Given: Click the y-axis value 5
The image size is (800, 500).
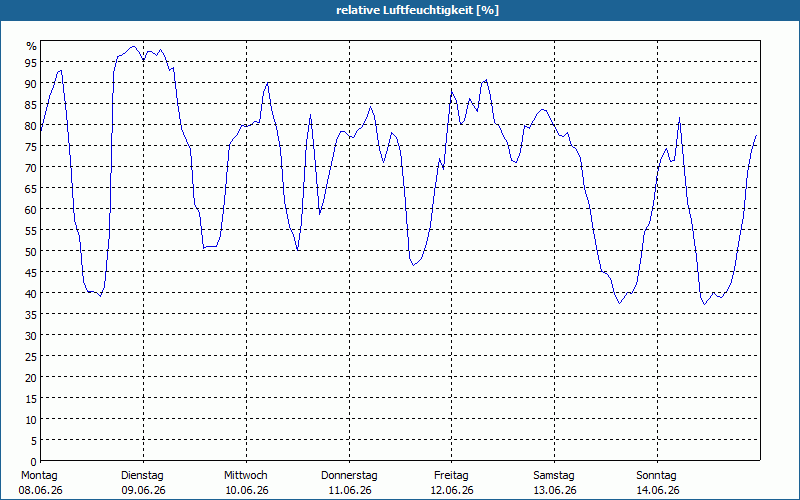Looking at the screenshot, I should [x=34, y=440].
